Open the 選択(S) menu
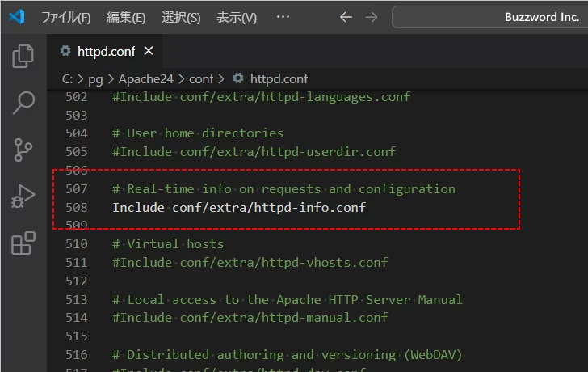The image size is (588, 372). pyautogui.click(x=181, y=17)
